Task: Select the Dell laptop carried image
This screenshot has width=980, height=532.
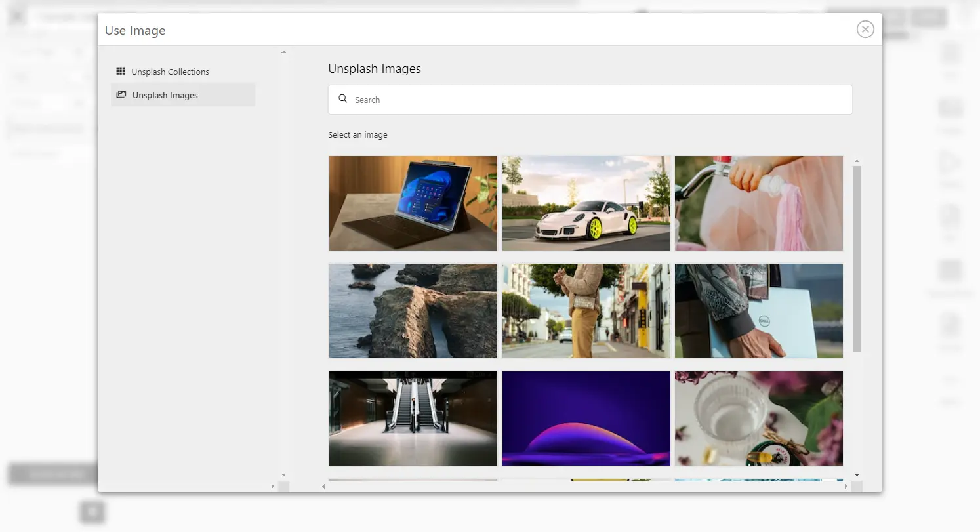Action: [759, 311]
